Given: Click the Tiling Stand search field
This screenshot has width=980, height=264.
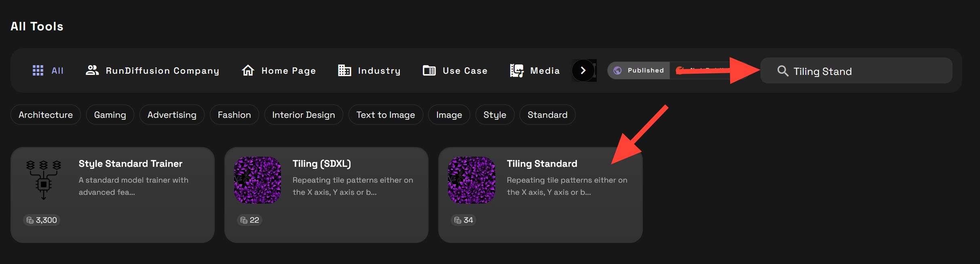Looking at the screenshot, I should click(x=865, y=71).
